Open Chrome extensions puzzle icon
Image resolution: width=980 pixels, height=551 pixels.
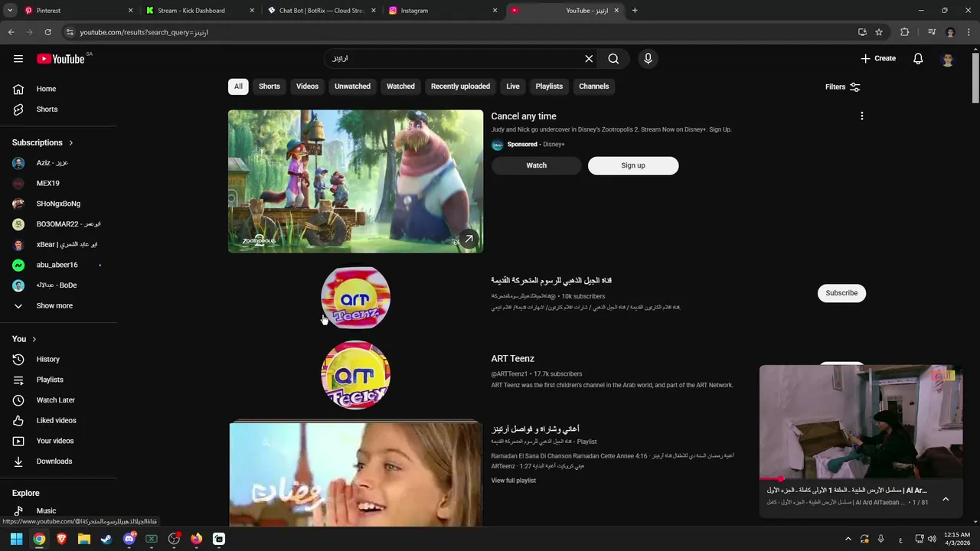pos(905,32)
